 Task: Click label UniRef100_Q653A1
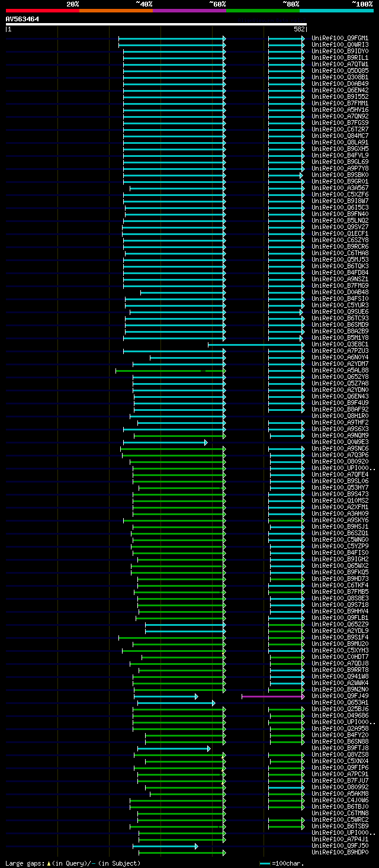point(340,703)
